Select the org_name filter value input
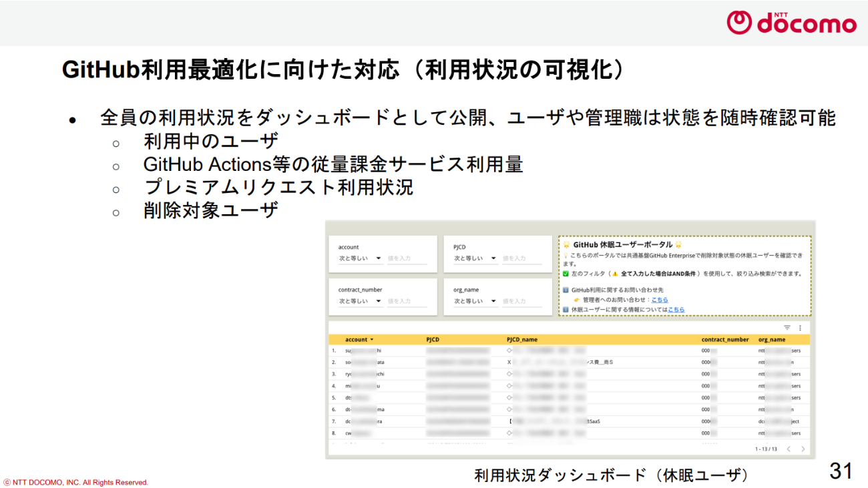Screen dimensions: 868x488 521,301
